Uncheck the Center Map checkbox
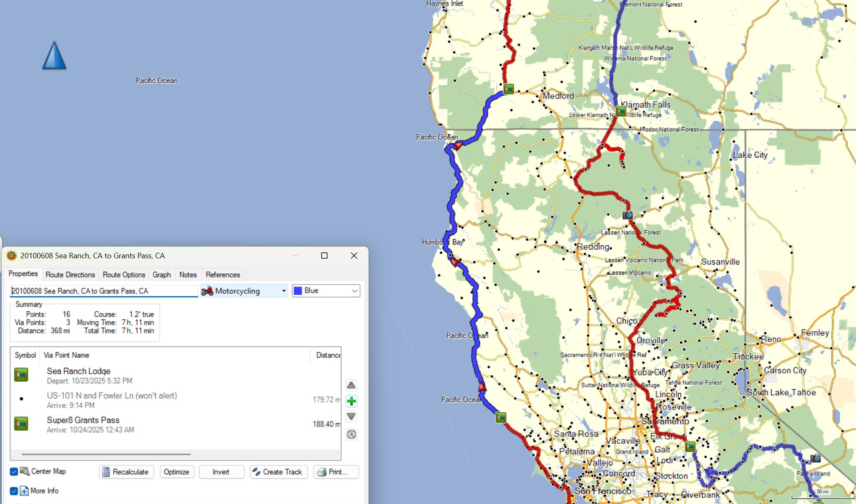Image resolution: width=856 pixels, height=504 pixels. (x=14, y=472)
